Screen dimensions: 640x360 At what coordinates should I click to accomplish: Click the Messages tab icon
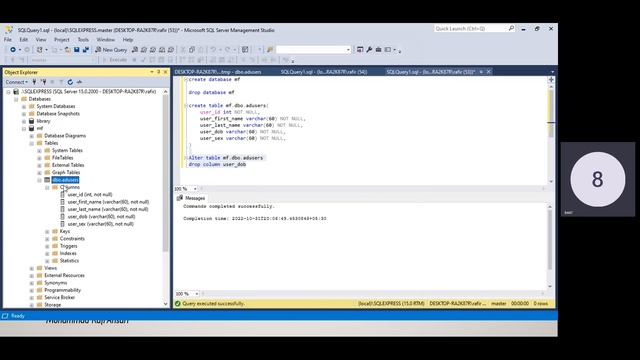[180, 198]
